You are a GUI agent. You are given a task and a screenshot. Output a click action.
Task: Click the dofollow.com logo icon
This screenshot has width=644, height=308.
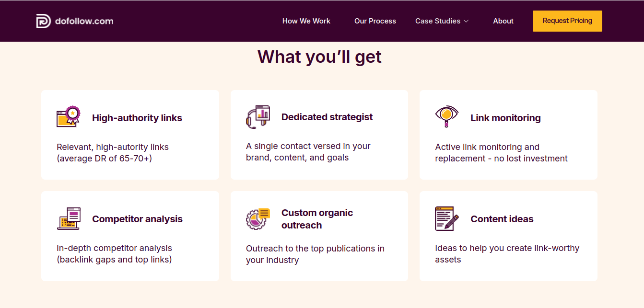tap(44, 21)
